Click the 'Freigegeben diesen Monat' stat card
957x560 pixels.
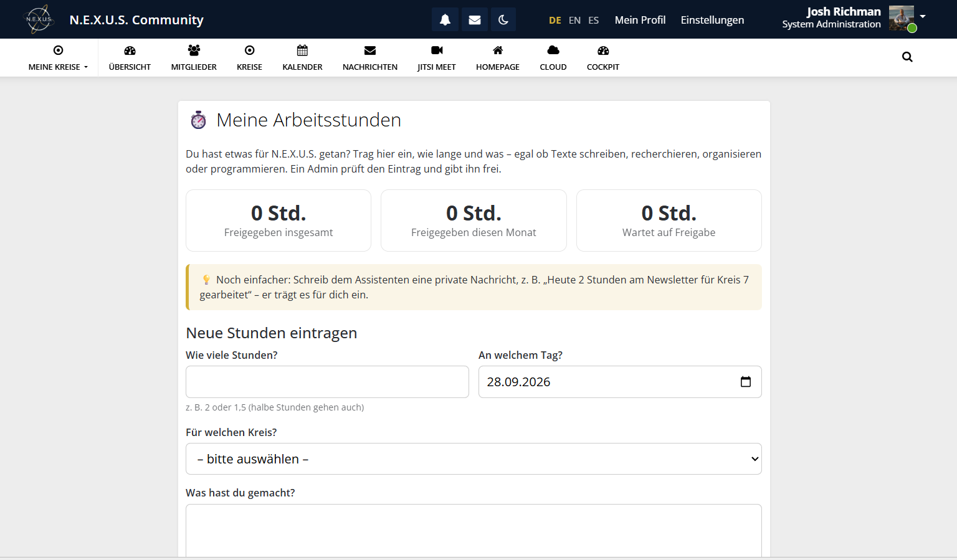474,221
